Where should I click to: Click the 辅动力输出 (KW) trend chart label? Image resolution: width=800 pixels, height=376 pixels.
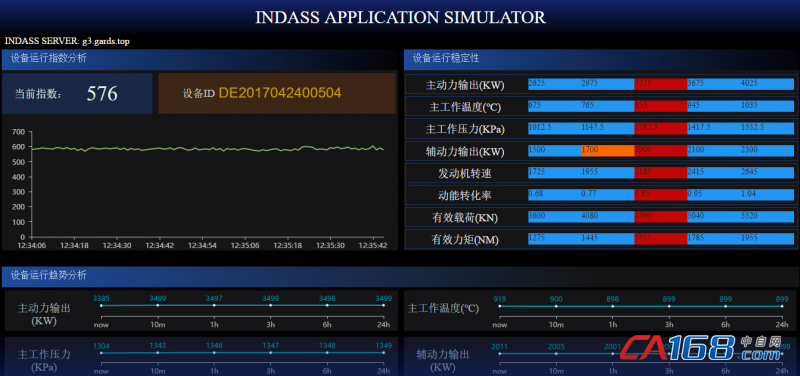442,360
